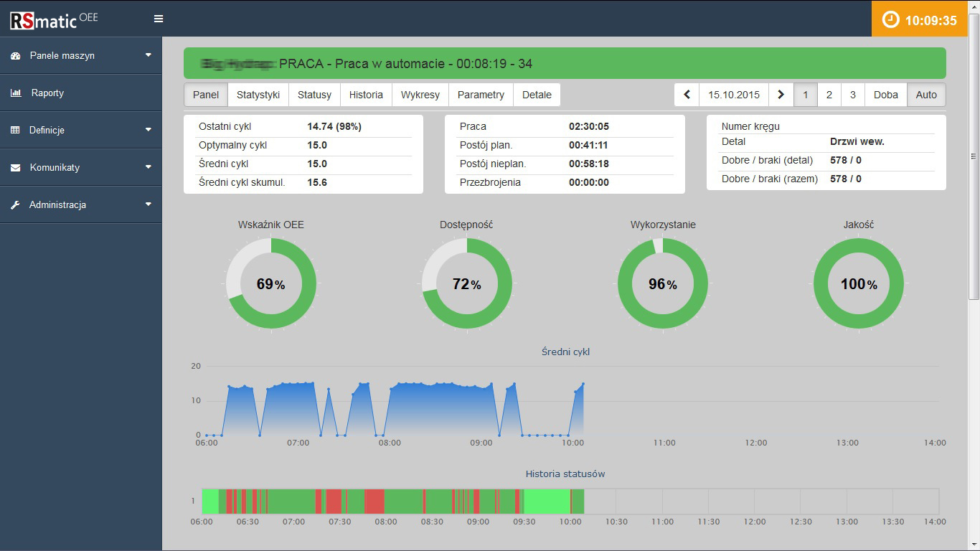
Task: Select shift 2 button
Action: pos(829,95)
